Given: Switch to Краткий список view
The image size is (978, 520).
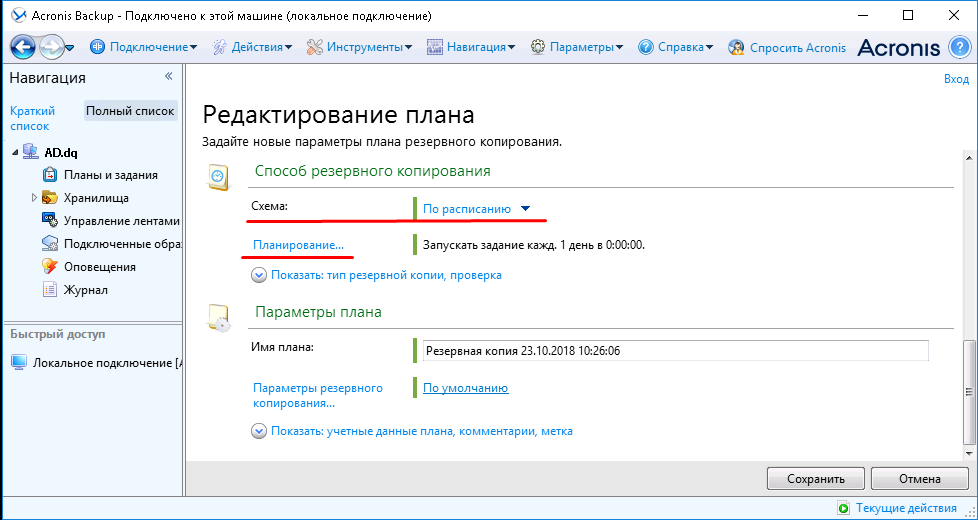Looking at the screenshot, I should (32, 118).
